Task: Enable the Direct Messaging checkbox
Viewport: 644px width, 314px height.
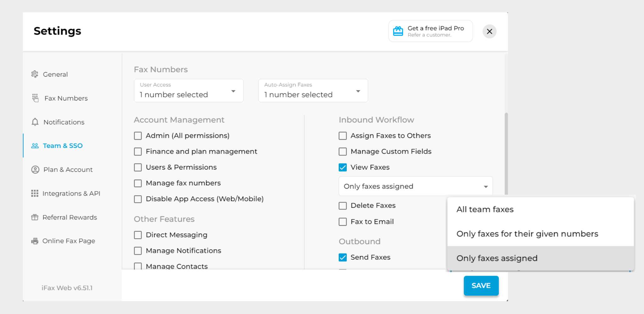Action: (138, 235)
